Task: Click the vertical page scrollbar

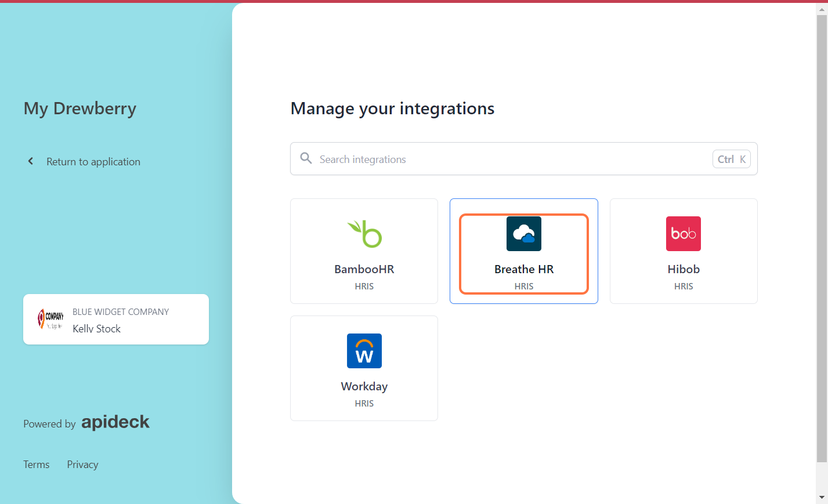Action: pyautogui.click(x=822, y=238)
